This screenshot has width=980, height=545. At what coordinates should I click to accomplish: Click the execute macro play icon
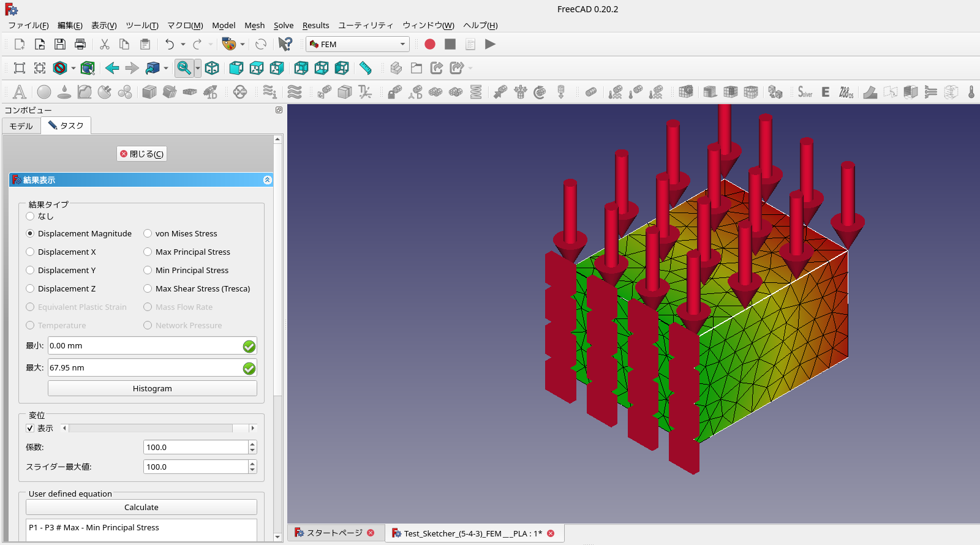(x=490, y=44)
